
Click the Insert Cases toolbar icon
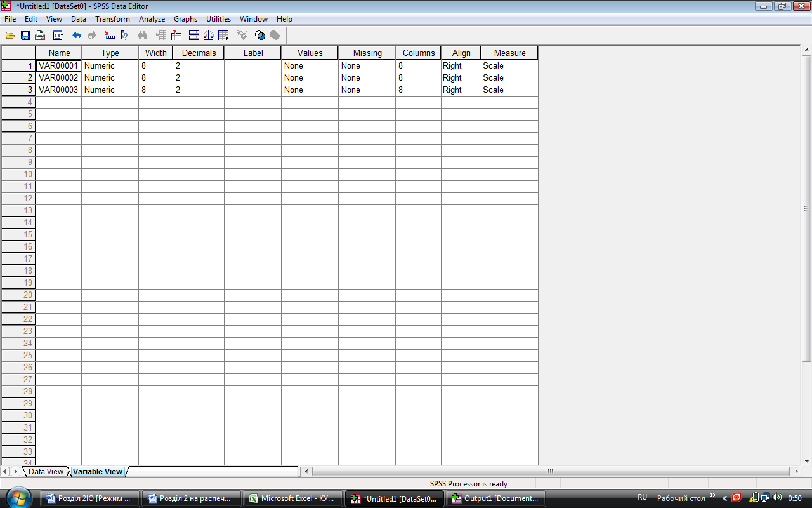(x=160, y=36)
